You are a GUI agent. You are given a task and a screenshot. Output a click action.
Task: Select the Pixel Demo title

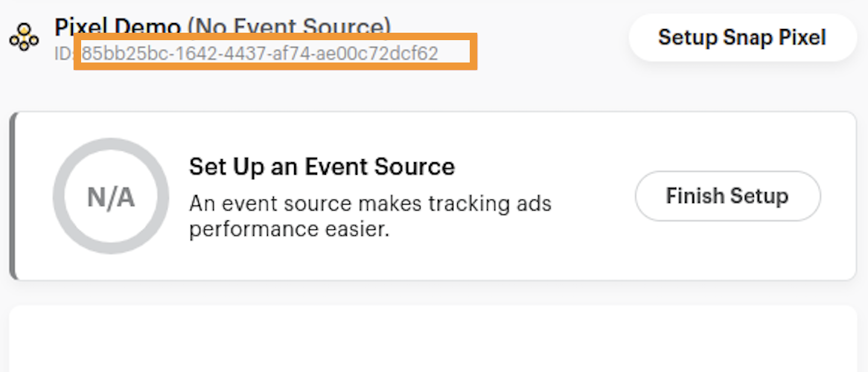(x=118, y=28)
